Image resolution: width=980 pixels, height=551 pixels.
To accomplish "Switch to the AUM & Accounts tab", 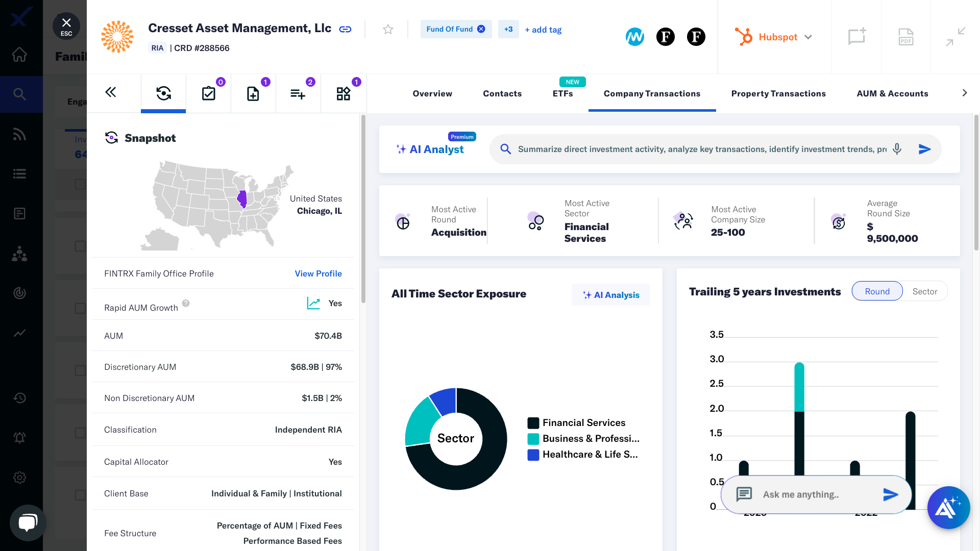I will pos(892,93).
